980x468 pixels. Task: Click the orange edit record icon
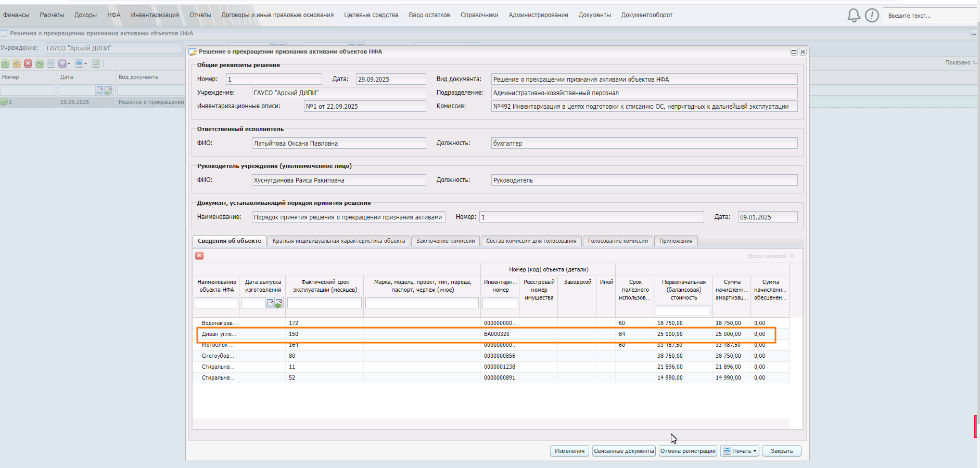[17, 63]
